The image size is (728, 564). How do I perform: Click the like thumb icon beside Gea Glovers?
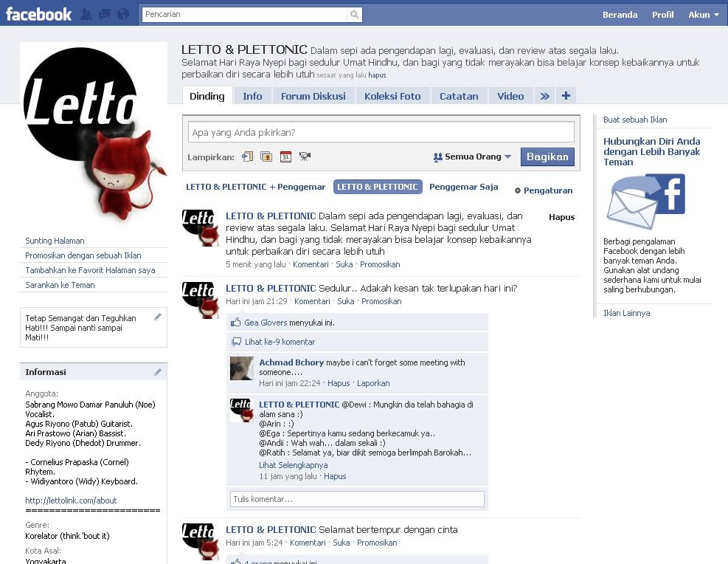coord(236,323)
